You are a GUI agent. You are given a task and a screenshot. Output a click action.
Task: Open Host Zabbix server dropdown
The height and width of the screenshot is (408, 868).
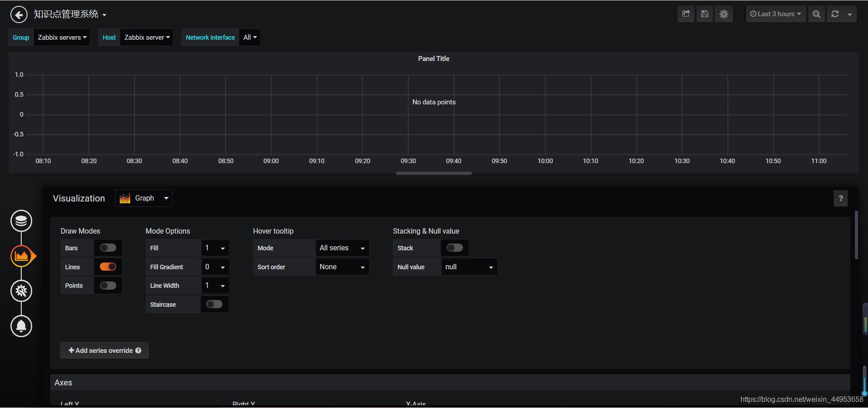pos(147,38)
